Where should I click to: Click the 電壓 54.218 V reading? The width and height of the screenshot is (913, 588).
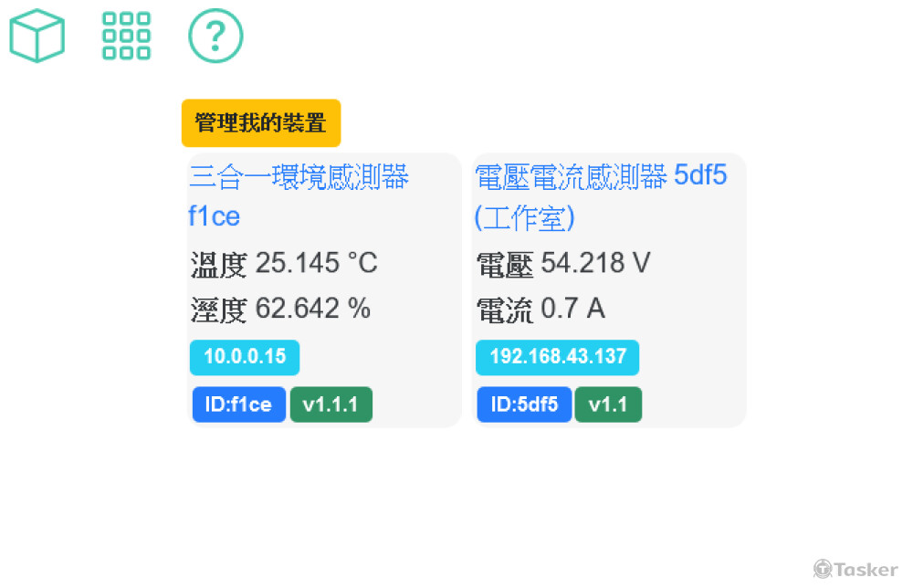coord(563,264)
